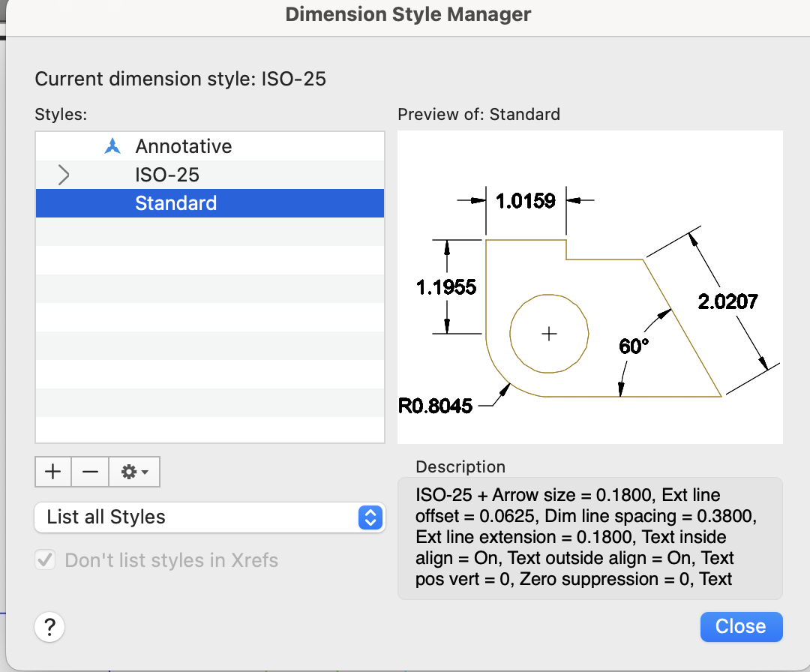This screenshot has height=672, width=810.
Task: Open help with the question mark button
Action: tap(50, 626)
